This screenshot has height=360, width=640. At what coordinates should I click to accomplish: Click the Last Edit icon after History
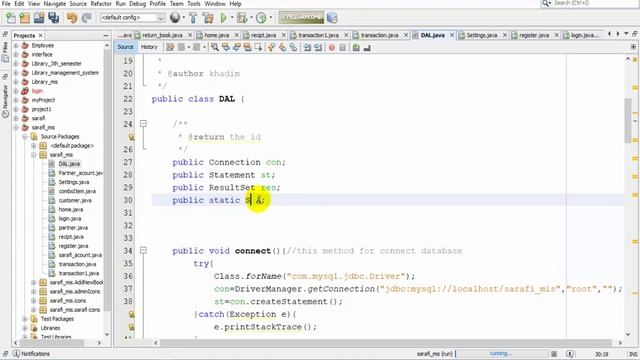(170, 48)
